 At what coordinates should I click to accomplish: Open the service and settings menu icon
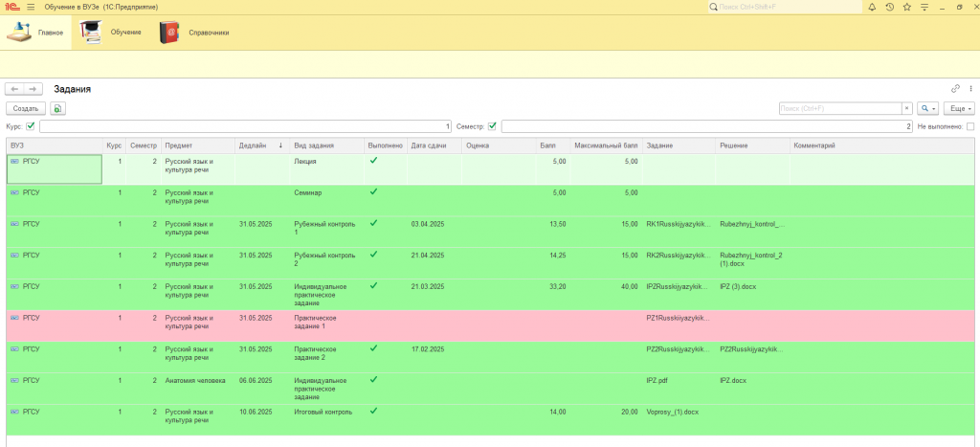pyautogui.click(x=924, y=7)
